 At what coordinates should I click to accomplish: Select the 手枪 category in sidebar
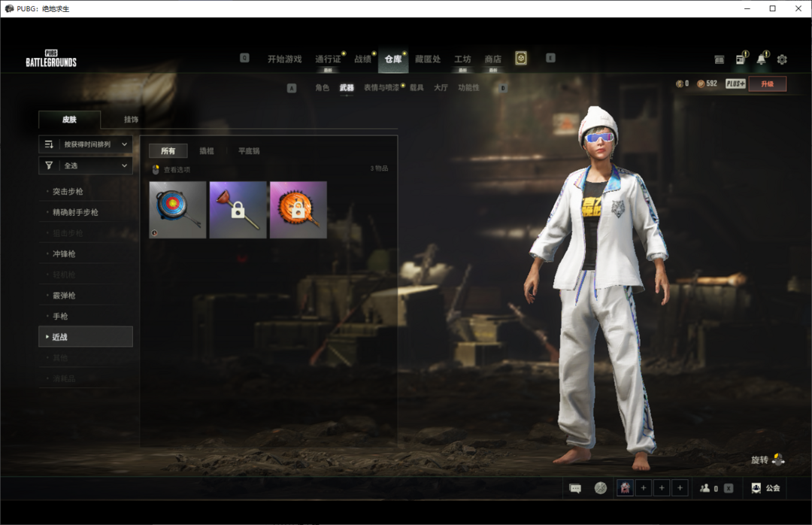click(x=61, y=317)
